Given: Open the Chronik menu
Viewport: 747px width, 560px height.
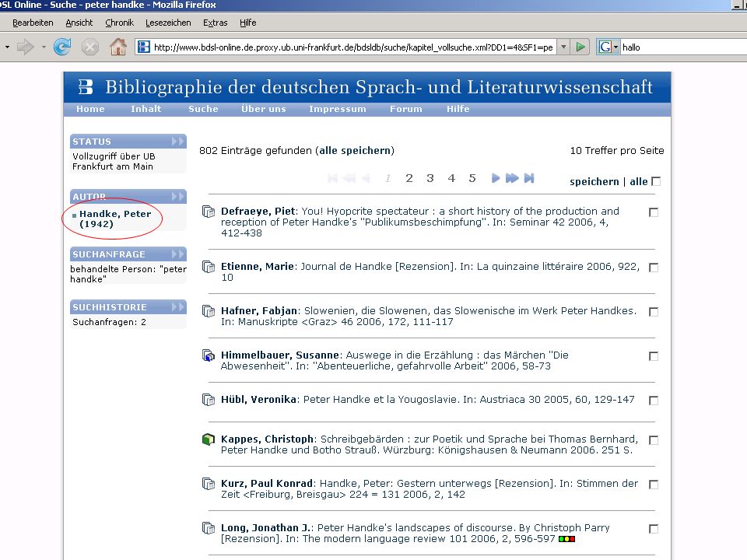Looking at the screenshot, I should point(120,23).
